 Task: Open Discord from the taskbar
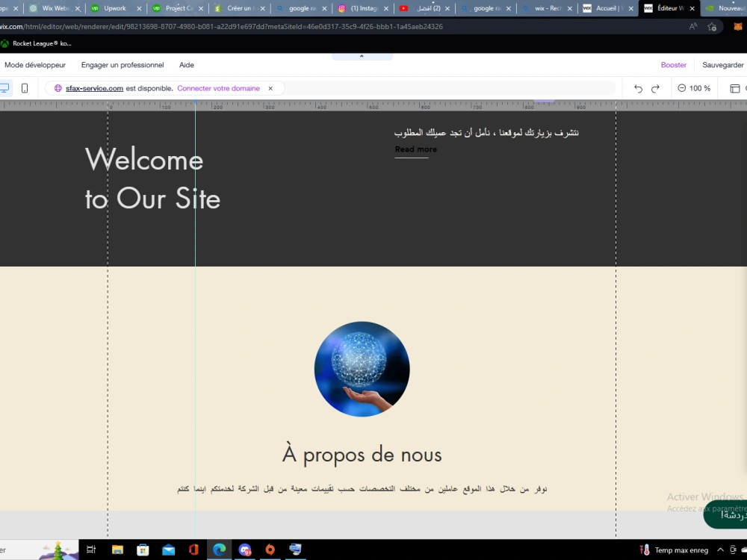[244, 550]
